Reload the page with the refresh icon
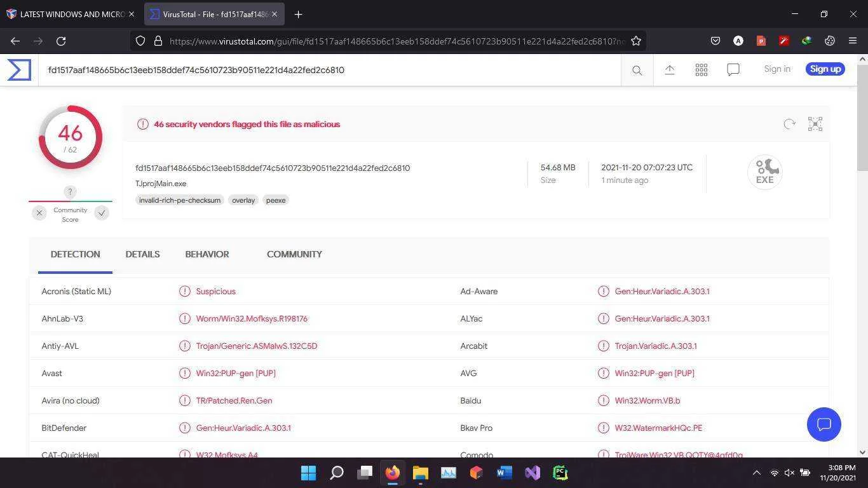868x488 pixels. (x=61, y=41)
